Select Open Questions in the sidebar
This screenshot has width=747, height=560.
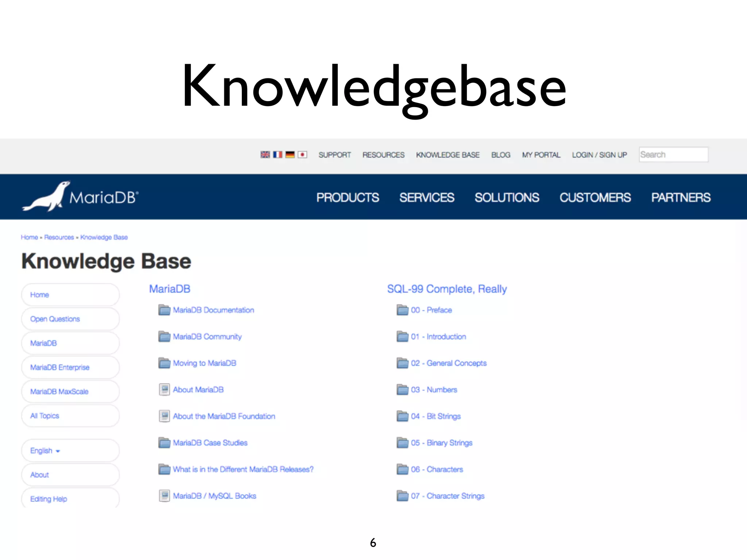tap(70, 319)
